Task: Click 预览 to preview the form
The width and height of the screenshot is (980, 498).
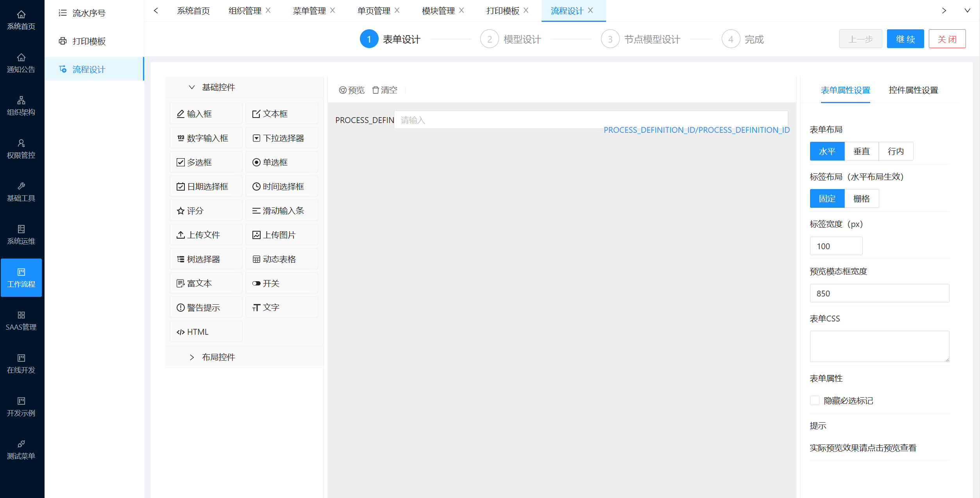Action: 352,90
